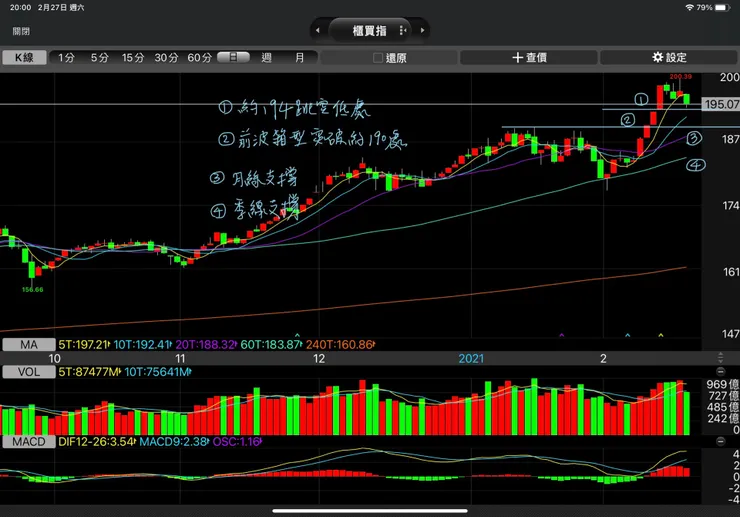Open 設定 settings

pos(669,58)
